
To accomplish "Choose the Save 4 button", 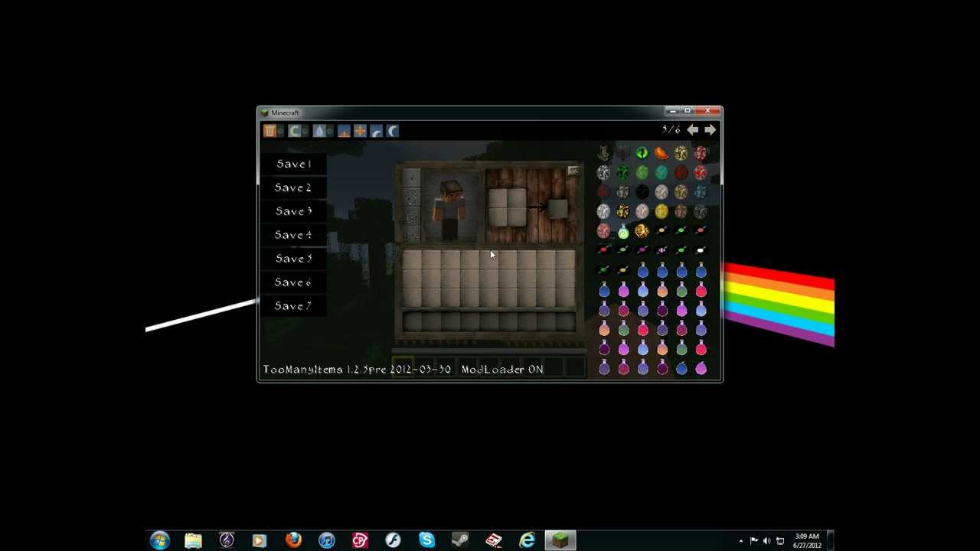I will [294, 235].
